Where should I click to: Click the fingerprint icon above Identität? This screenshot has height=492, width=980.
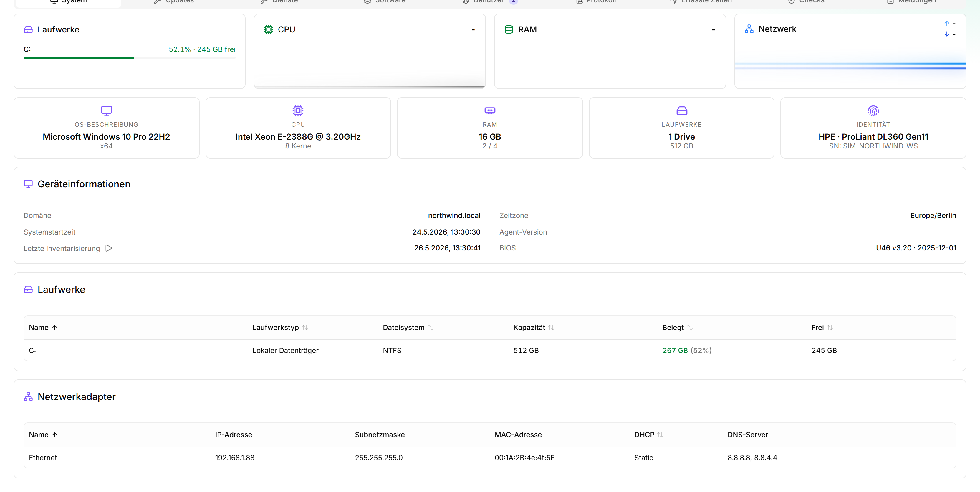tap(873, 111)
